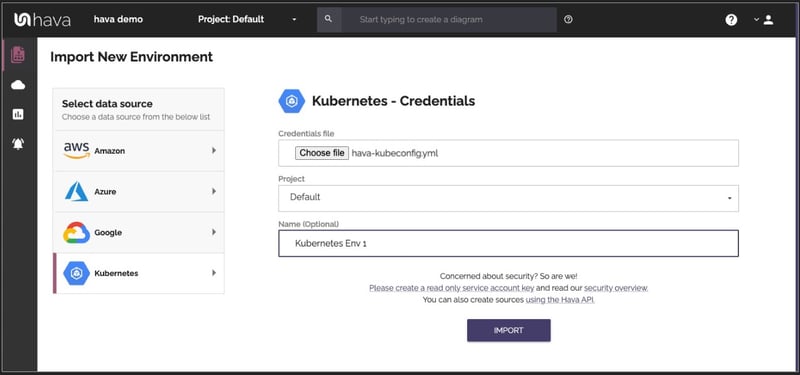The image size is (800, 375).
Task: Click the hava demo account name
Action: pos(118,19)
